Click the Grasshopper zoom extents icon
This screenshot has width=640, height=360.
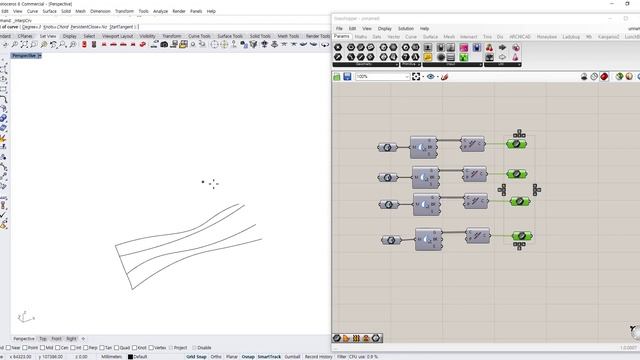[416, 77]
